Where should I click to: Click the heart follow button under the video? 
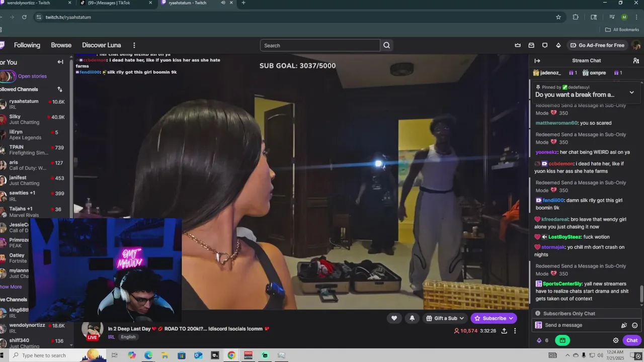point(394,318)
